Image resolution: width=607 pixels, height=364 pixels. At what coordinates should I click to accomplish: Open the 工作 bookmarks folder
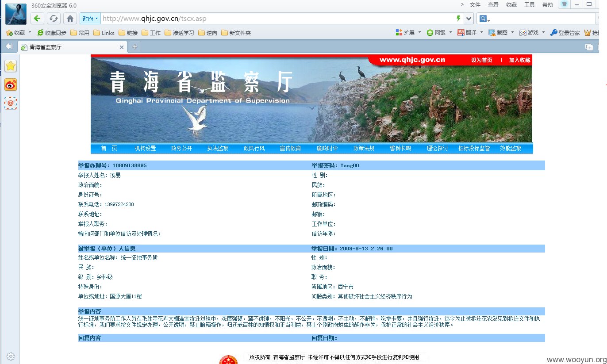(151, 33)
